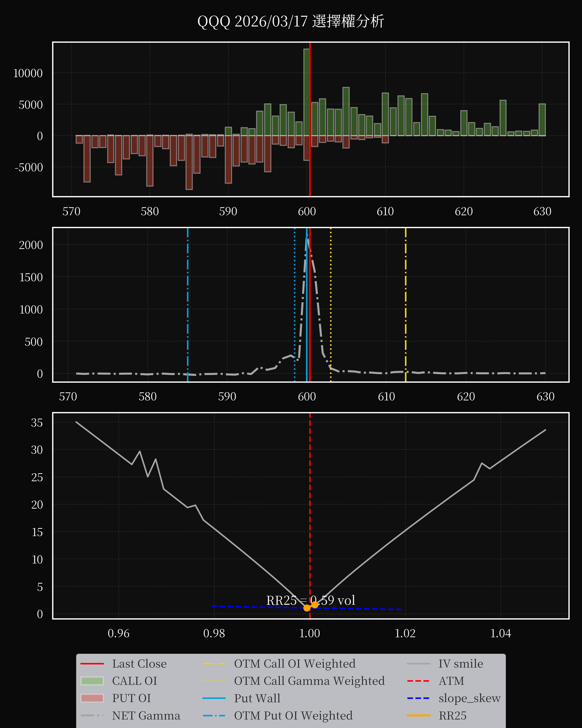Viewport: 582px width, 728px height.
Task: Click the slope_skew legend label
Action: point(470,698)
